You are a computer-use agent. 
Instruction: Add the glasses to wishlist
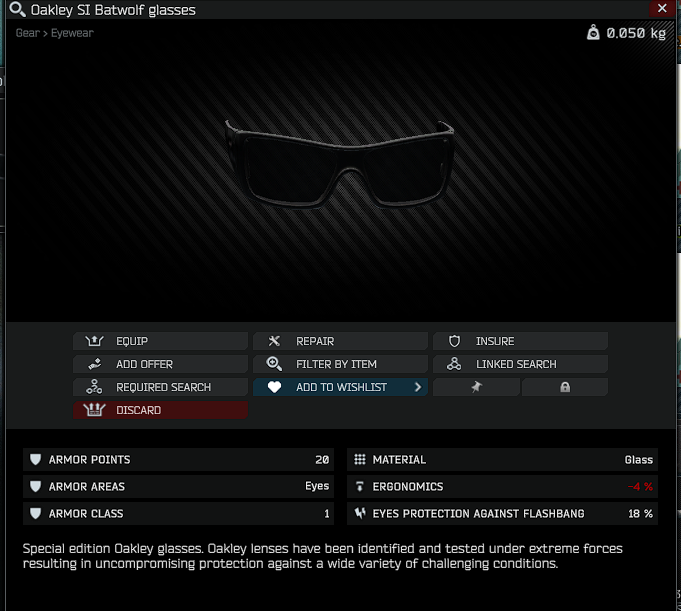click(340, 387)
